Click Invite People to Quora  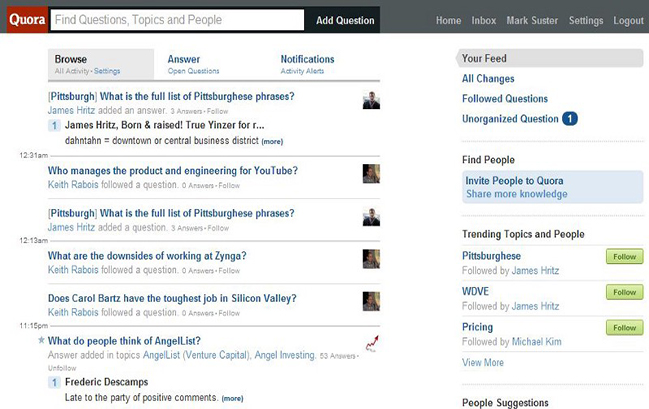click(514, 181)
